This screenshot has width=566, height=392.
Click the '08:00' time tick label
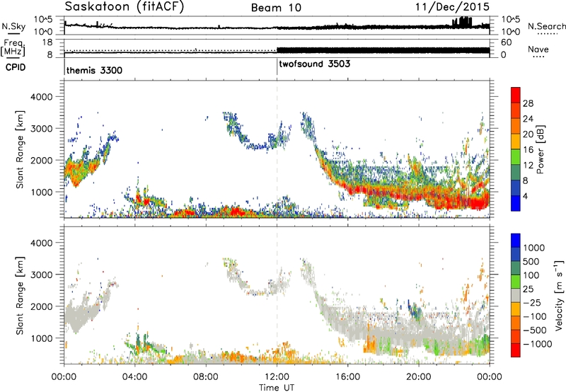[x=206, y=377]
